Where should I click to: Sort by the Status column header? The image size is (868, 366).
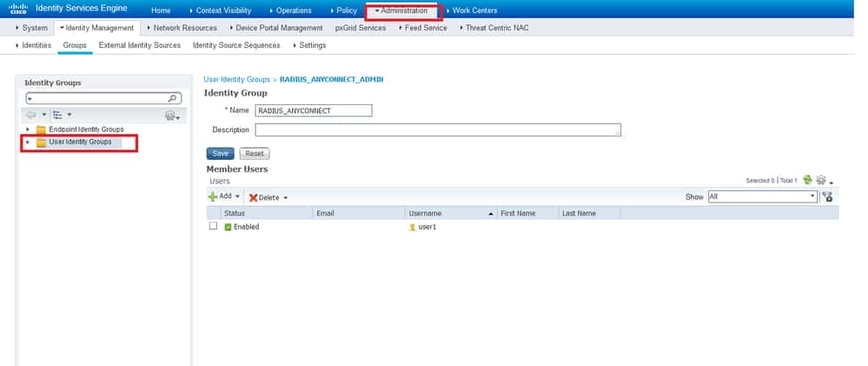pos(266,213)
